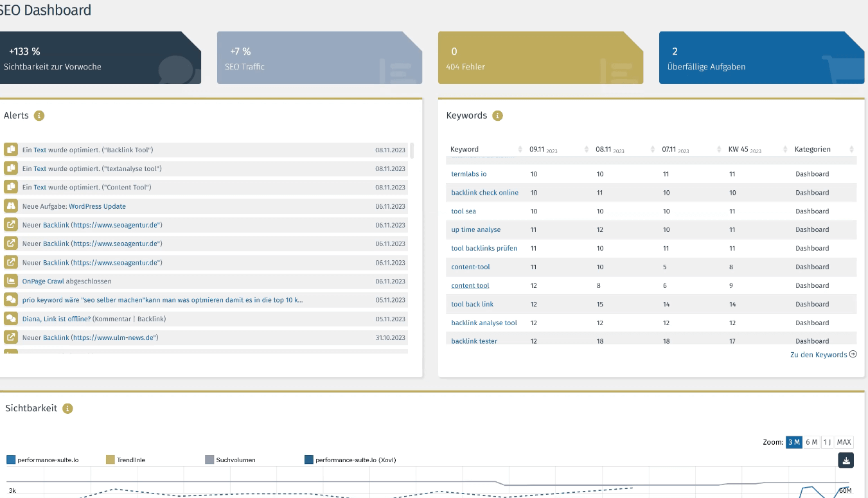Viewport: 868px width, 498px height.
Task: Set chart zoom to 6 M
Action: coord(811,442)
